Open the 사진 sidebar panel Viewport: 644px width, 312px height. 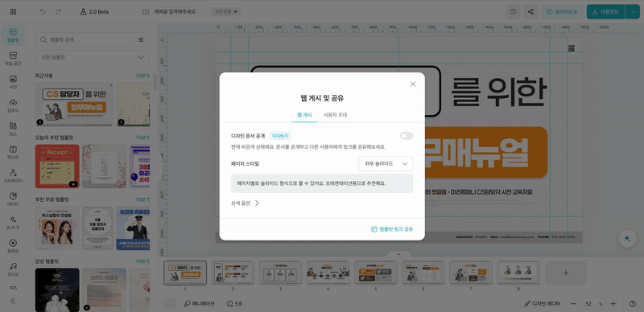[x=13, y=82]
